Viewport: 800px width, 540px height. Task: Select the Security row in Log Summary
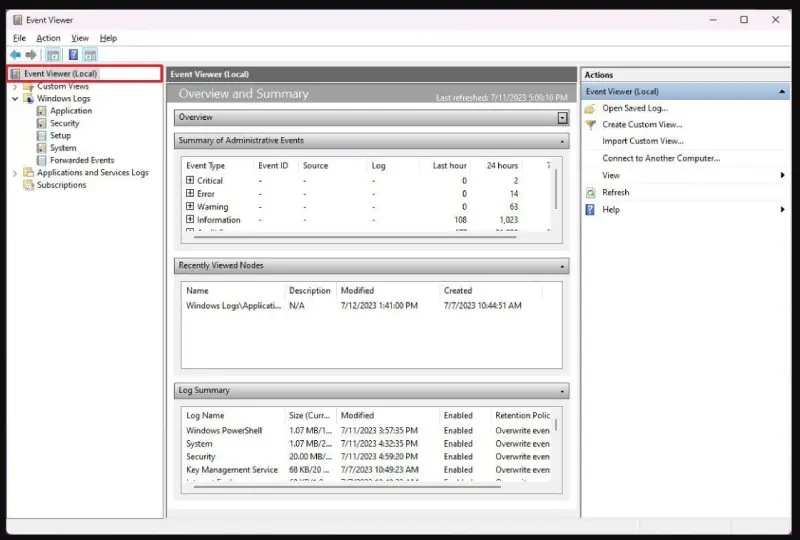[368, 456]
